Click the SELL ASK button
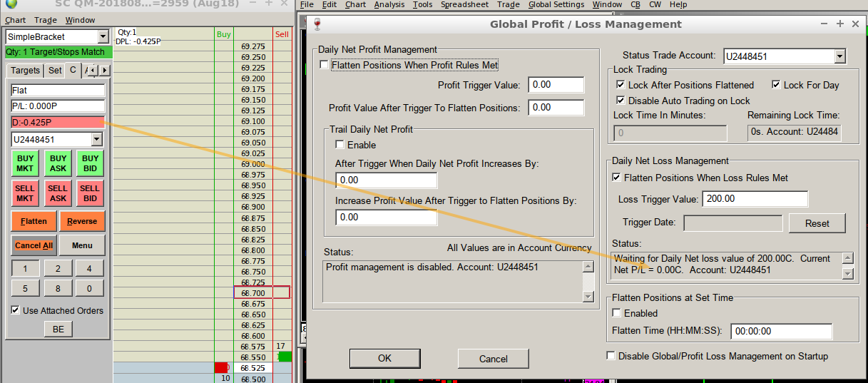 point(58,193)
